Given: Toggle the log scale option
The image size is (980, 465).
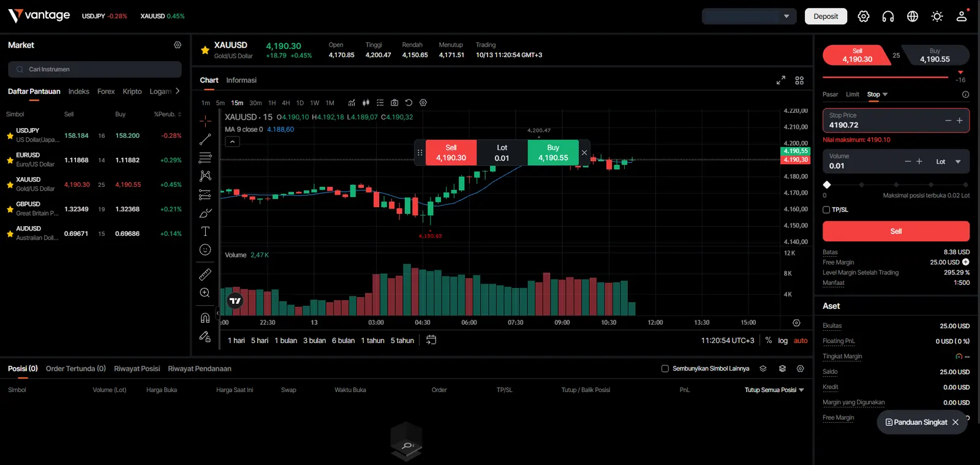Looking at the screenshot, I should (x=783, y=341).
